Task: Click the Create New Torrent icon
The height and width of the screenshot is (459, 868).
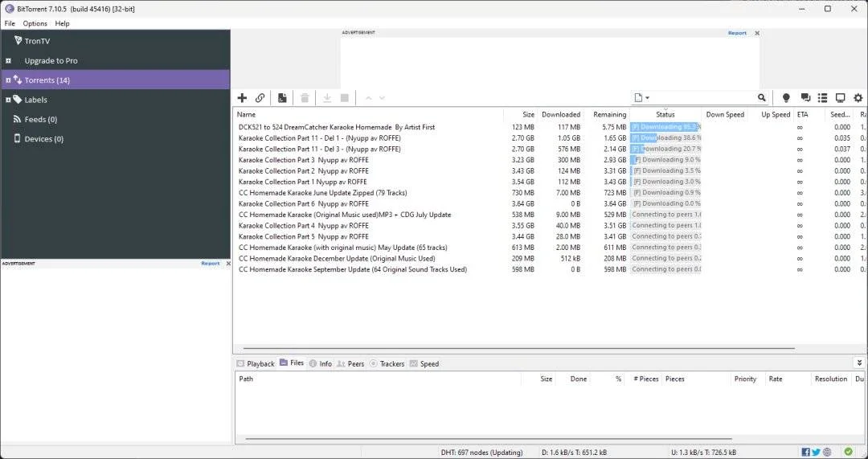Action: tap(282, 98)
